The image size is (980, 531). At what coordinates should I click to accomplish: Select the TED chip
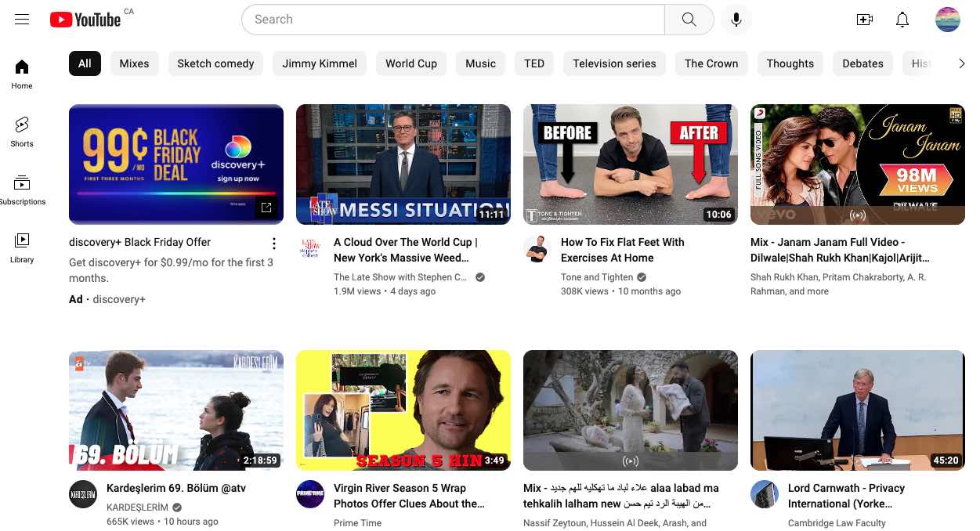pyautogui.click(x=534, y=63)
